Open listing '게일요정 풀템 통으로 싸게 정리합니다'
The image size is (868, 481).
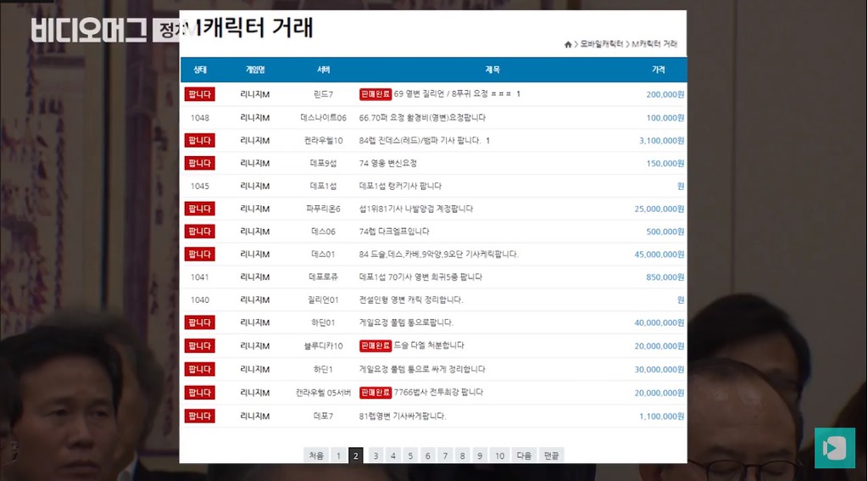point(422,368)
